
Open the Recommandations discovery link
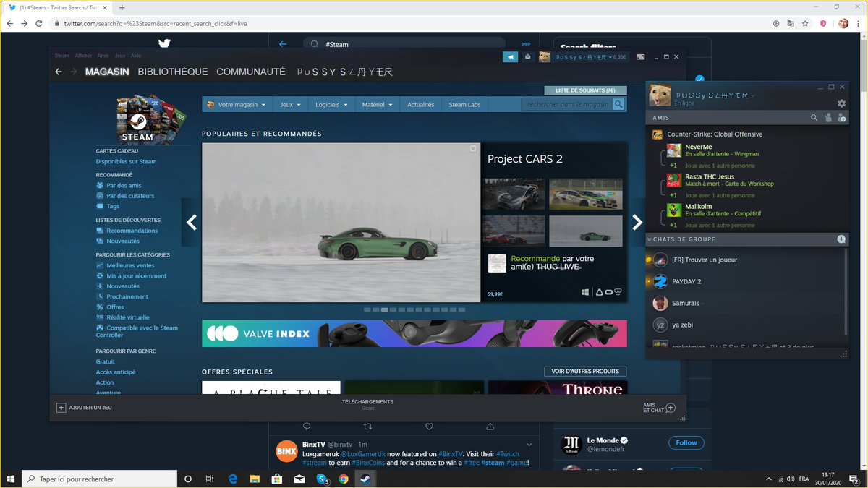(132, 231)
